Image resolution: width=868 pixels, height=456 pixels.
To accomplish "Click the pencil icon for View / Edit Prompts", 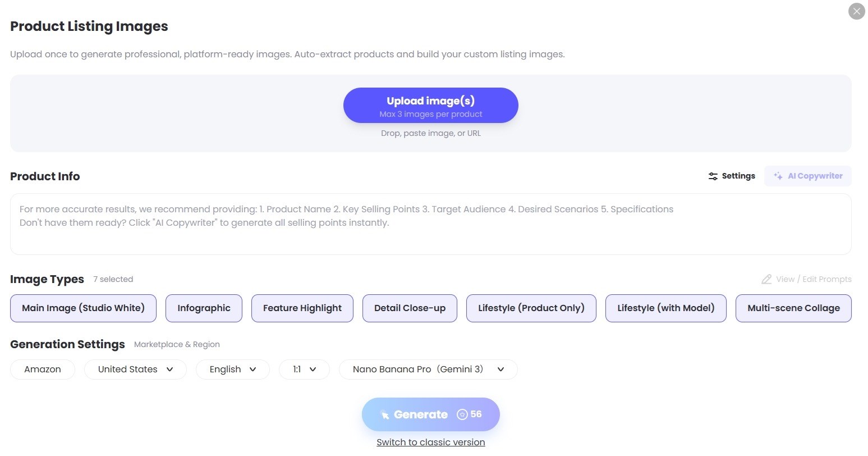I will (x=766, y=279).
